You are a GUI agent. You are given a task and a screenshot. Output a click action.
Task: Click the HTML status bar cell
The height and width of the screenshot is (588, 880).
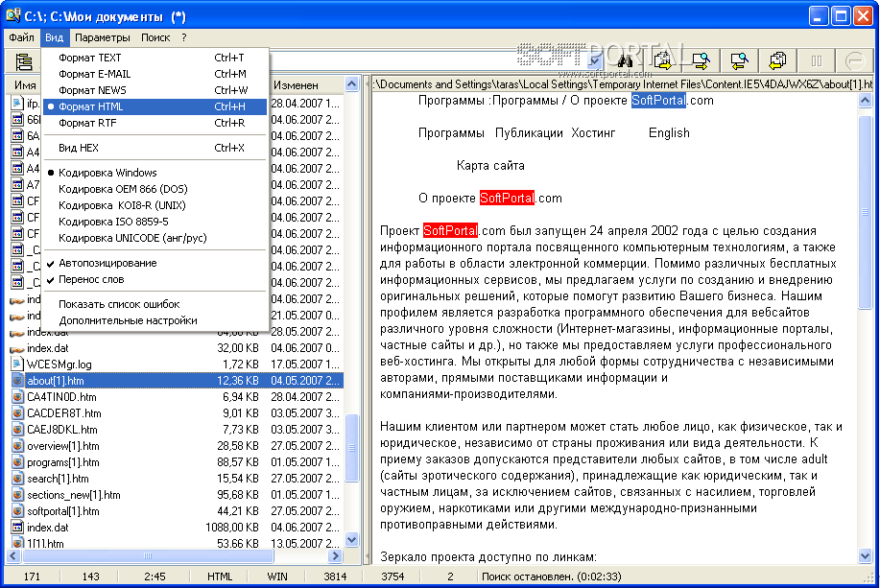(x=220, y=576)
